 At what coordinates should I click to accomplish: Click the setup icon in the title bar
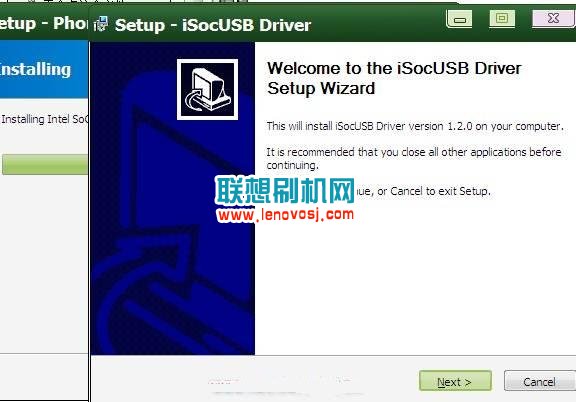(x=101, y=24)
